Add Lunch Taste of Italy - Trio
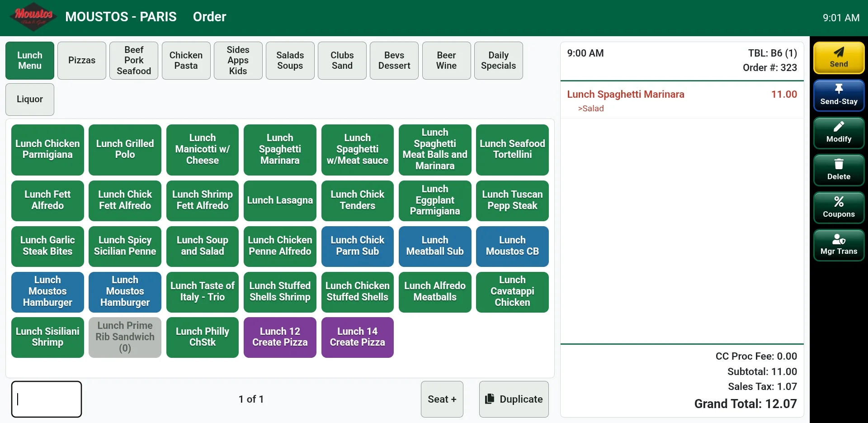868x423 pixels. click(203, 292)
